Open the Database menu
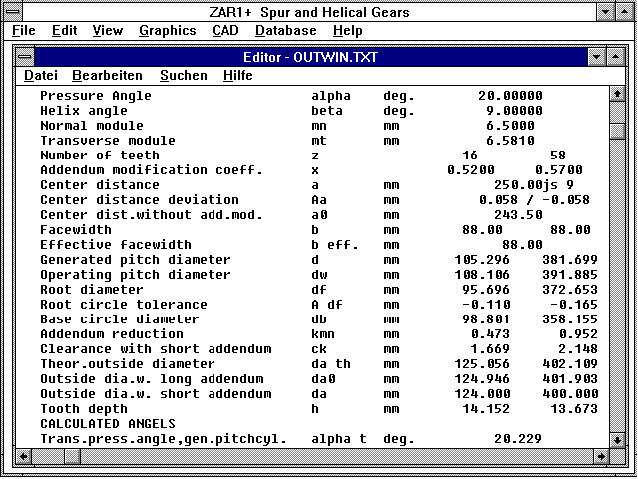This screenshot has height=479, width=638. [x=285, y=31]
